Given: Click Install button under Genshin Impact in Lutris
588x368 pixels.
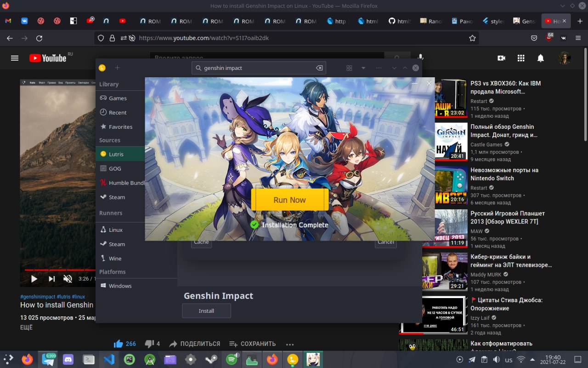Looking at the screenshot, I should coord(206,311).
